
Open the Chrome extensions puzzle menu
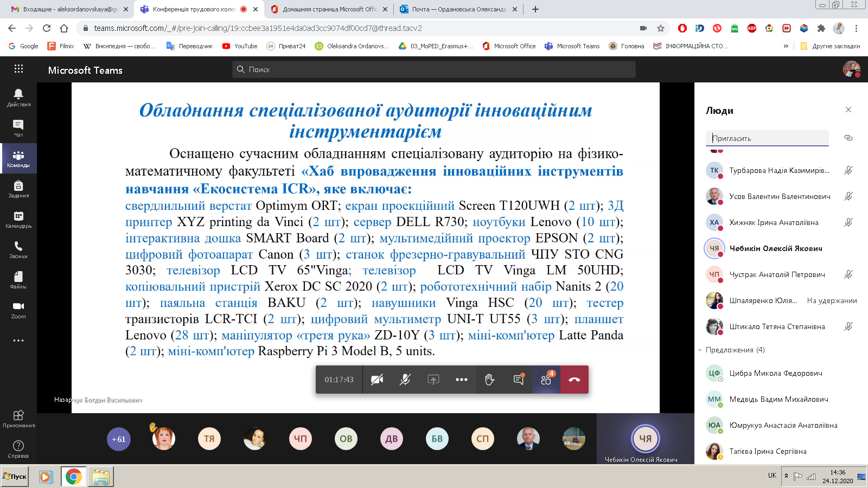(821, 28)
